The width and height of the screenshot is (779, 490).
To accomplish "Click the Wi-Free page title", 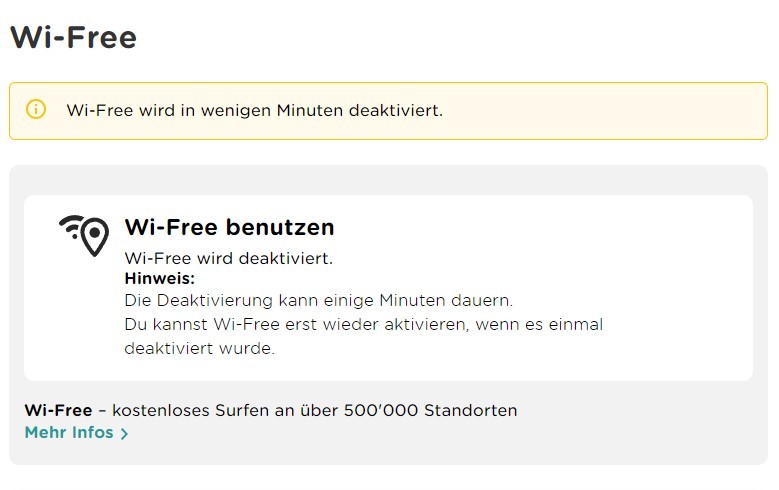I will (73, 37).
